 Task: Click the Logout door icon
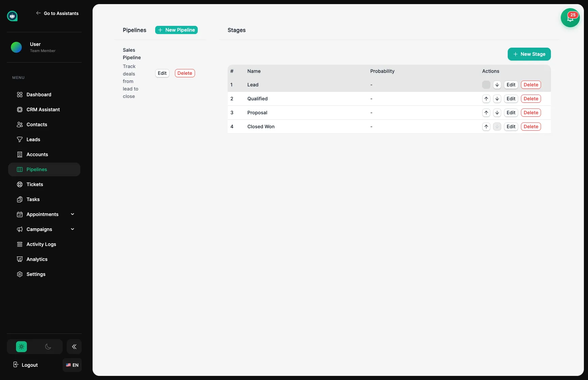[x=16, y=365]
